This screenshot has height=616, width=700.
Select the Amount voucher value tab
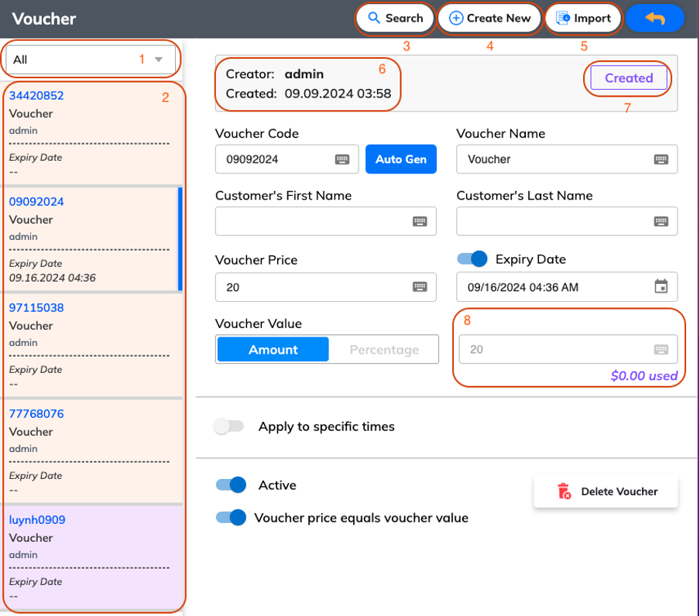pyautogui.click(x=273, y=350)
